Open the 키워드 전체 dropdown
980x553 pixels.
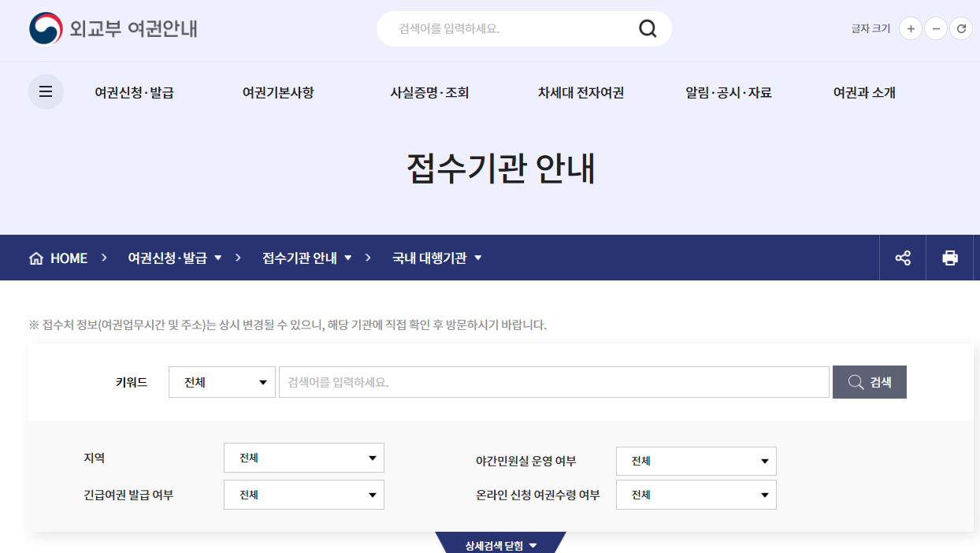(x=221, y=382)
